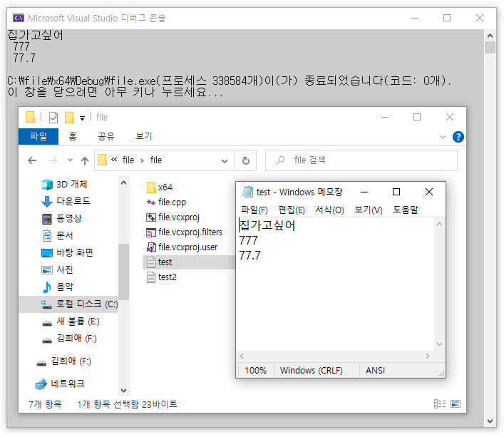
Task: Show hidden path levels via « chevron
Action: [x=114, y=160]
